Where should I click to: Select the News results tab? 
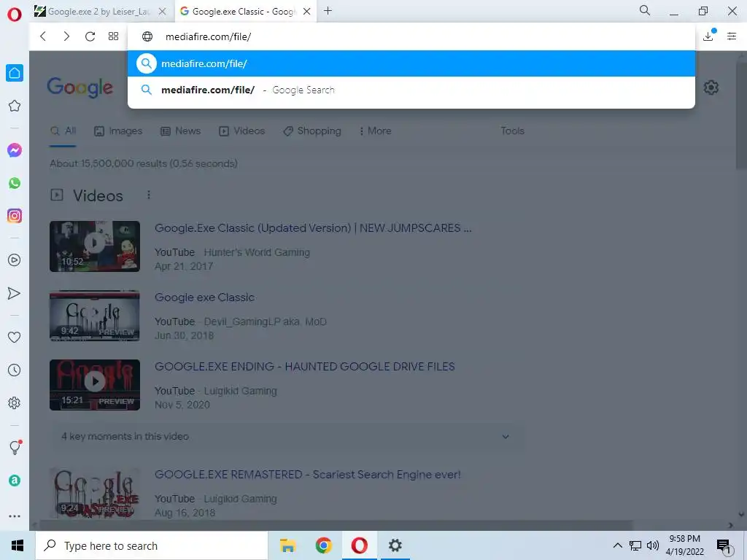[x=181, y=131]
